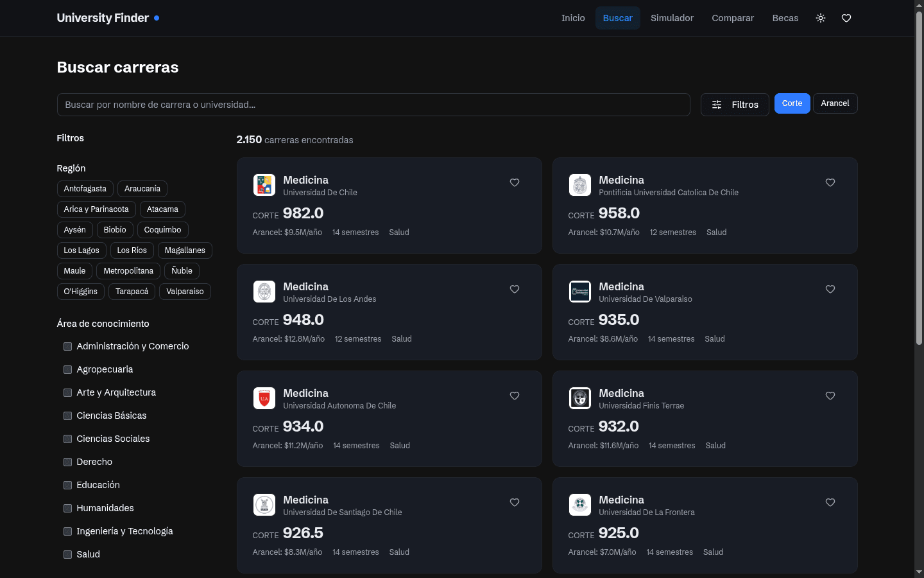Screen dimensions: 924x578
Task: Check the Derecho checkbox
Action: pyautogui.click(x=67, y=462)
